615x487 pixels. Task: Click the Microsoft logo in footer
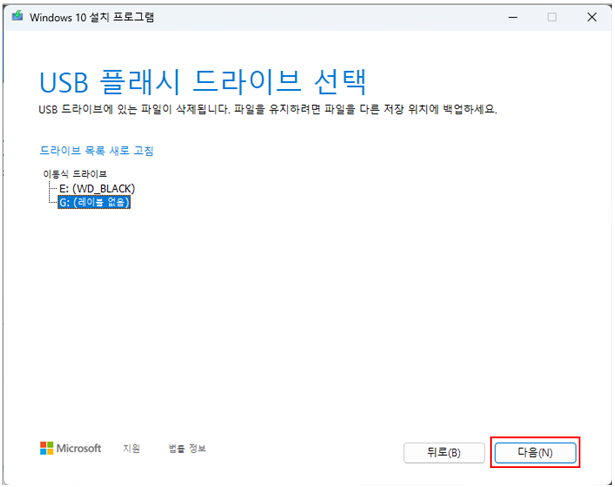(71, 448)
